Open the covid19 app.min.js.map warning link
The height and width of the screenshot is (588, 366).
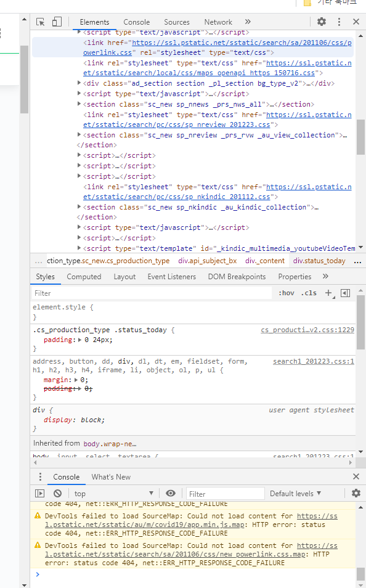click(x=191, y=520)
